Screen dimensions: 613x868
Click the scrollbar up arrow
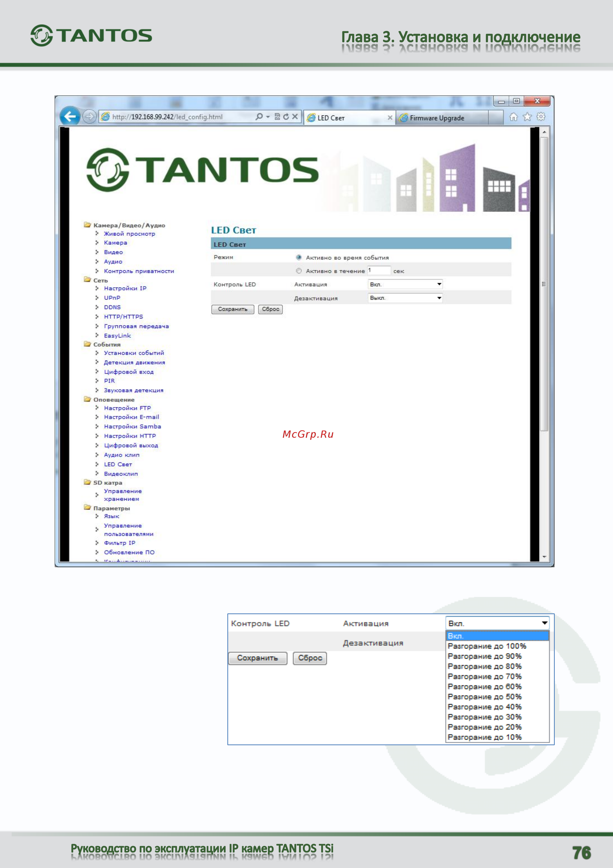544,132
